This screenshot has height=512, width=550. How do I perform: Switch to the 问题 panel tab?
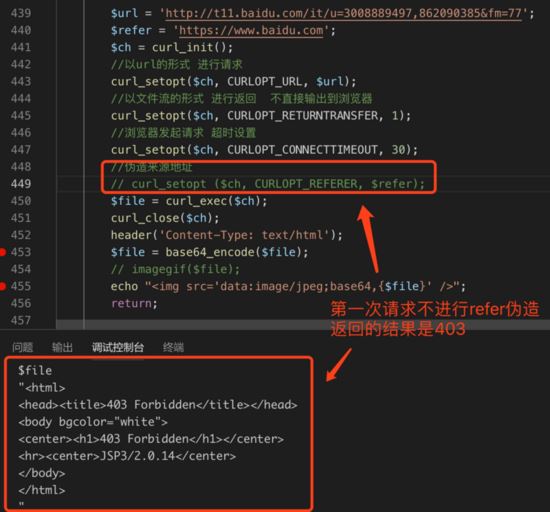tap(22, 347)
